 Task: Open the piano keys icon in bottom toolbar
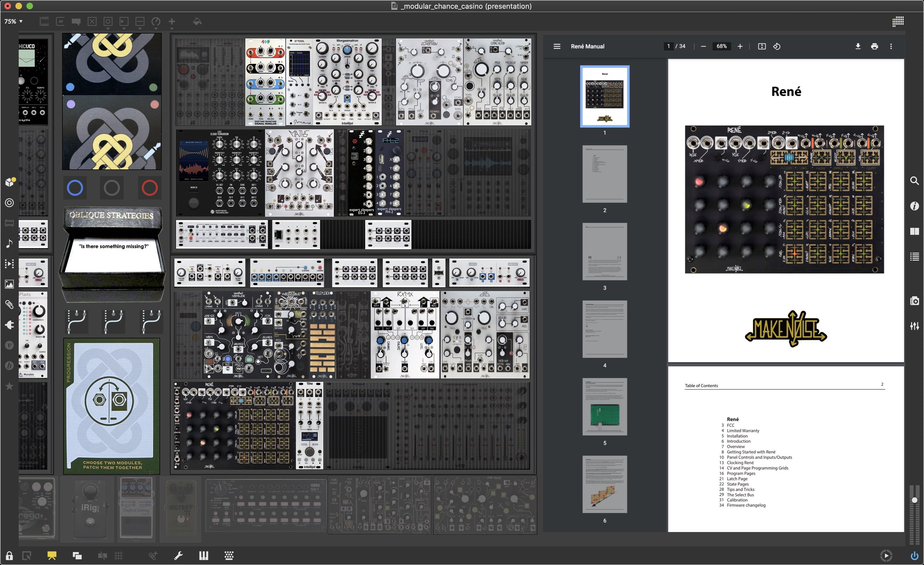204,556
